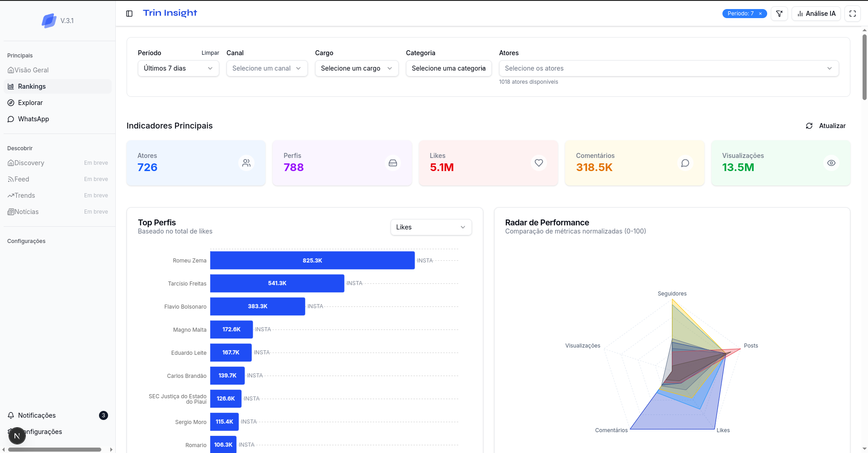This screenshot has height=453, width=868.
Task: Open the 'Selecione um cargo' dropdown
Action: tap(356, 68)
